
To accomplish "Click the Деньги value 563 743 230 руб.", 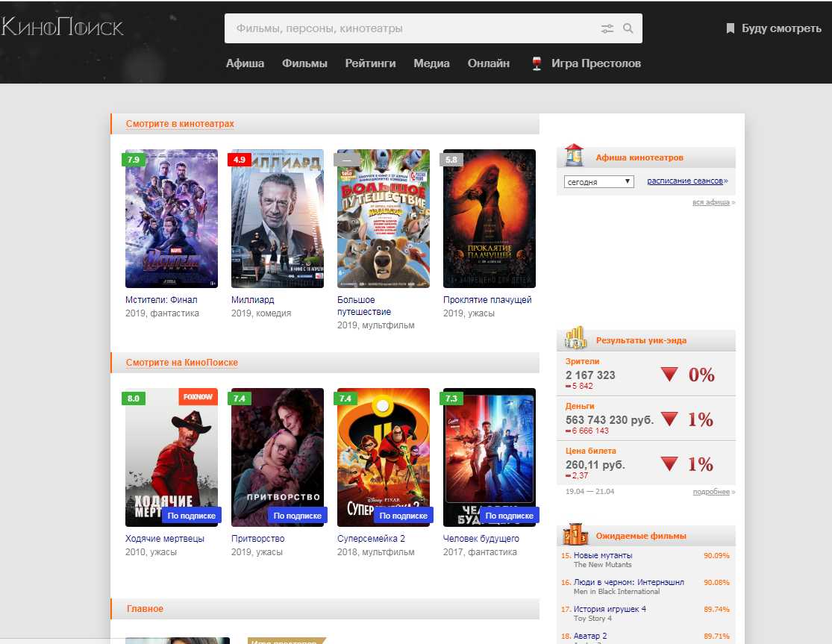I will (x=610, y=419).
